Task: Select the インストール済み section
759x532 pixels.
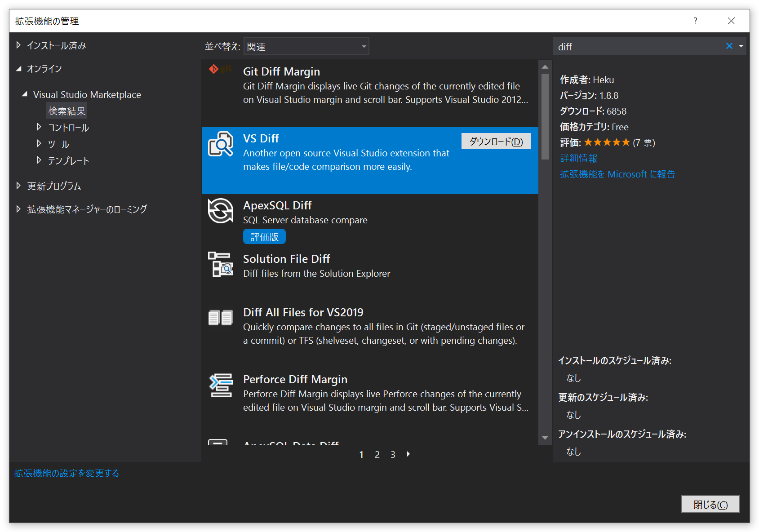Action: click(56, 45)
